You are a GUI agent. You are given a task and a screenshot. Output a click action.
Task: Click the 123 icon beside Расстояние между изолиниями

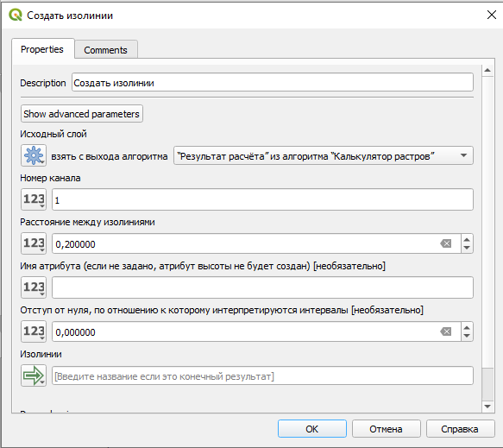point(34,243)
